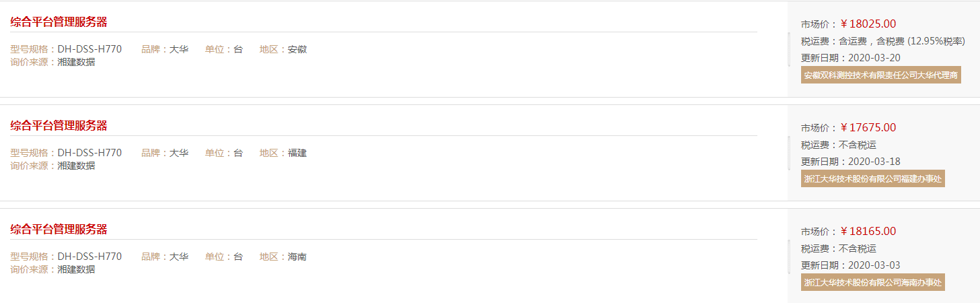Click the 安徽 region value
Screen dimensions: 980x303
[x=297, y=49]
